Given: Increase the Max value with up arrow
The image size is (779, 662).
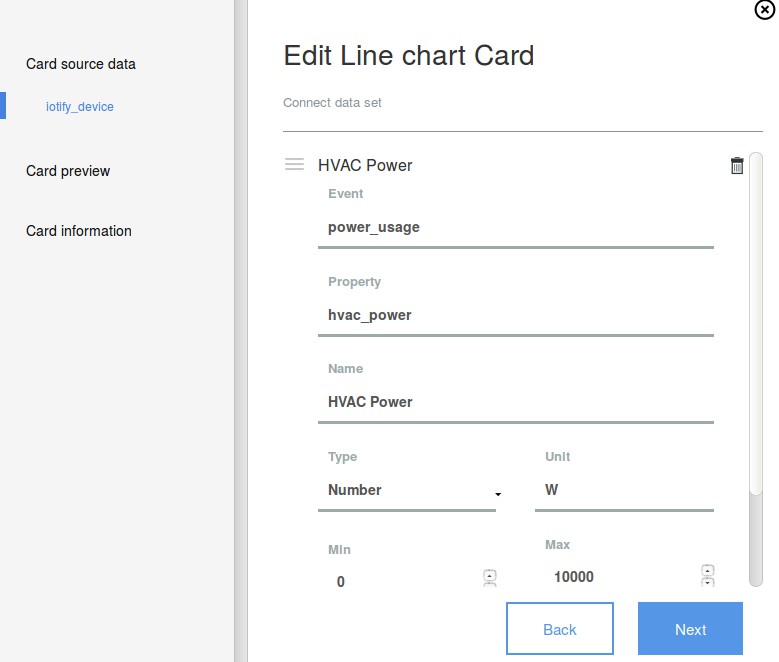Looking at the screenshot, I should [708, 570].
